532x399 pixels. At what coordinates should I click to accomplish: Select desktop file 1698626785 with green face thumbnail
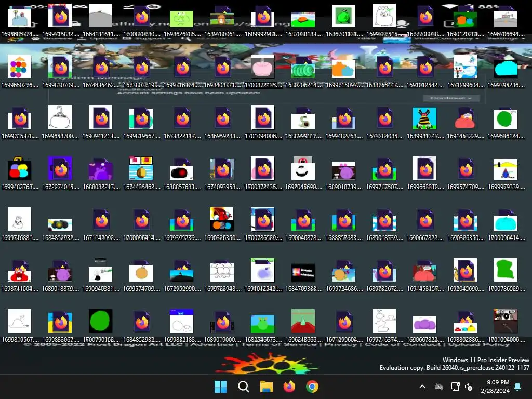click(182, 21)
